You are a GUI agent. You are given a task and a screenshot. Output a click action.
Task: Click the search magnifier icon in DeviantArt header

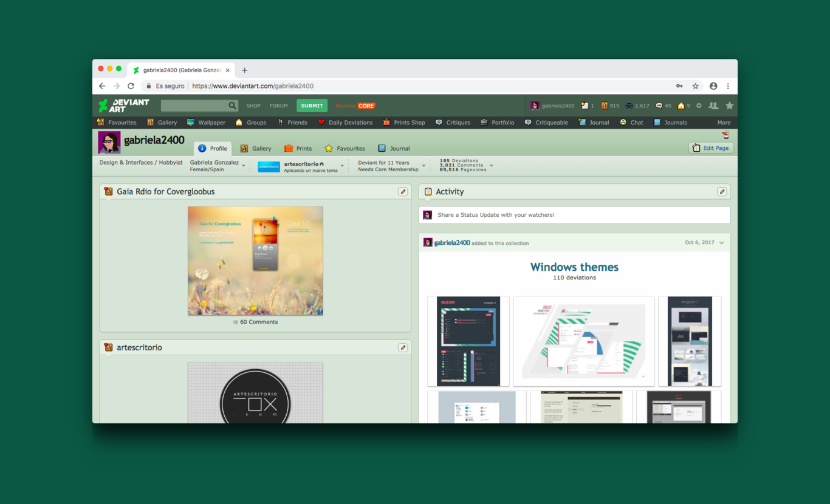[x=232, y=106]
